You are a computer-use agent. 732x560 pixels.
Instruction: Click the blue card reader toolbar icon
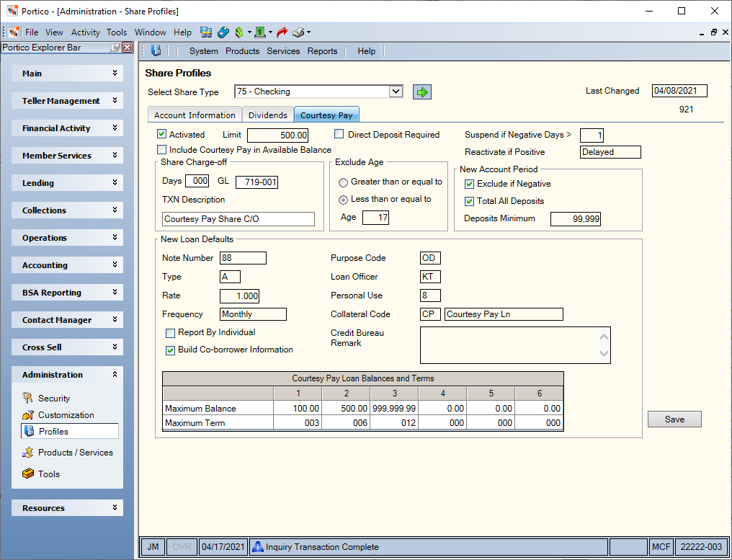coord(223,32)
